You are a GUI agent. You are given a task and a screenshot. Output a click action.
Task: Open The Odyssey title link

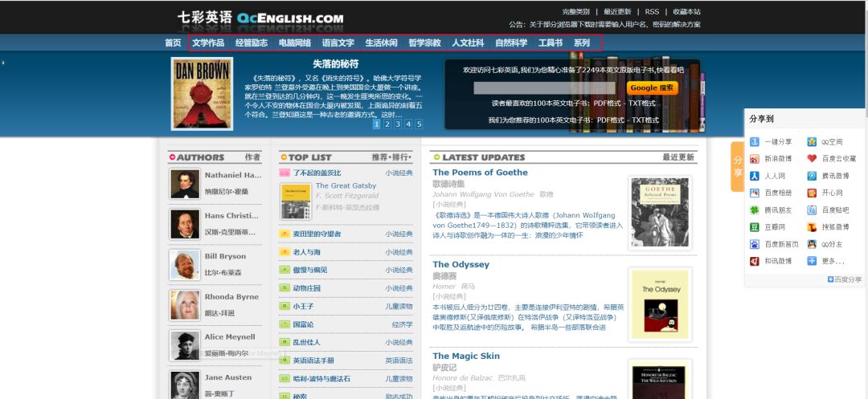click(461, 264)
